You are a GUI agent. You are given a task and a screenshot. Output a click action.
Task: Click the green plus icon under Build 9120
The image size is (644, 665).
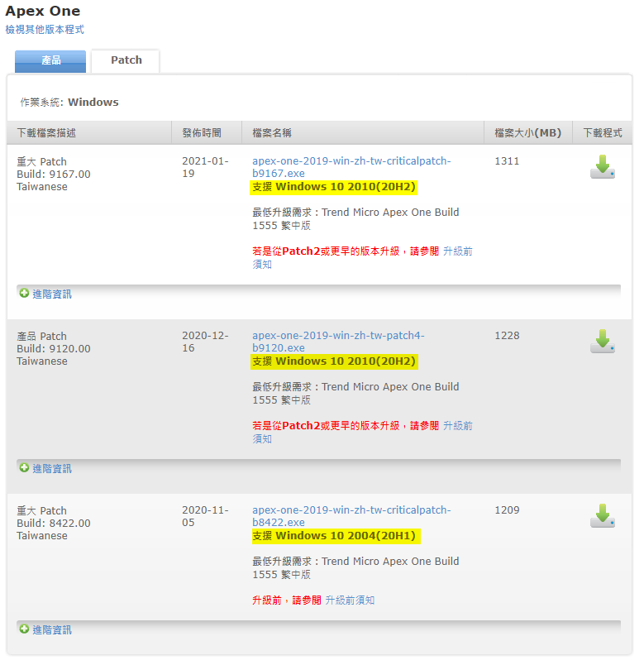(24, 468)
